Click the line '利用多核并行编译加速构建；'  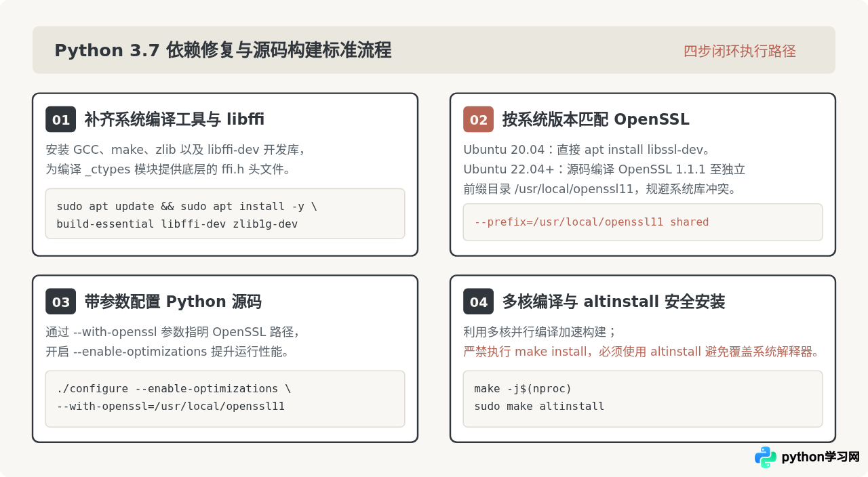[540, 331]
